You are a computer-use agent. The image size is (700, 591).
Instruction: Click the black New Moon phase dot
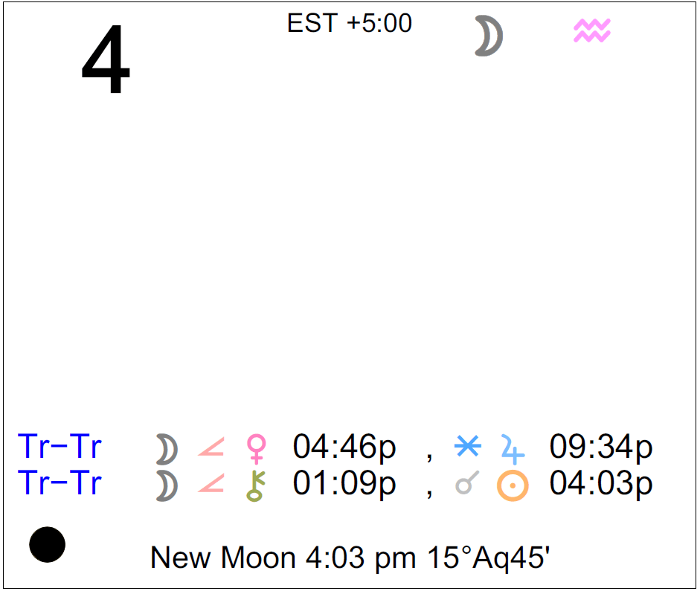48,545
